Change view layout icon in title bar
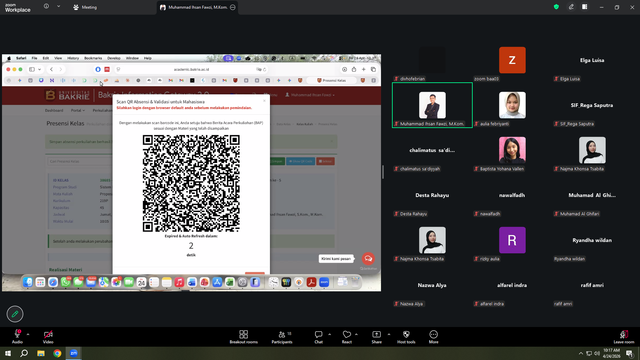The height and width of the screenshot is (360, 640). point(584,7)
